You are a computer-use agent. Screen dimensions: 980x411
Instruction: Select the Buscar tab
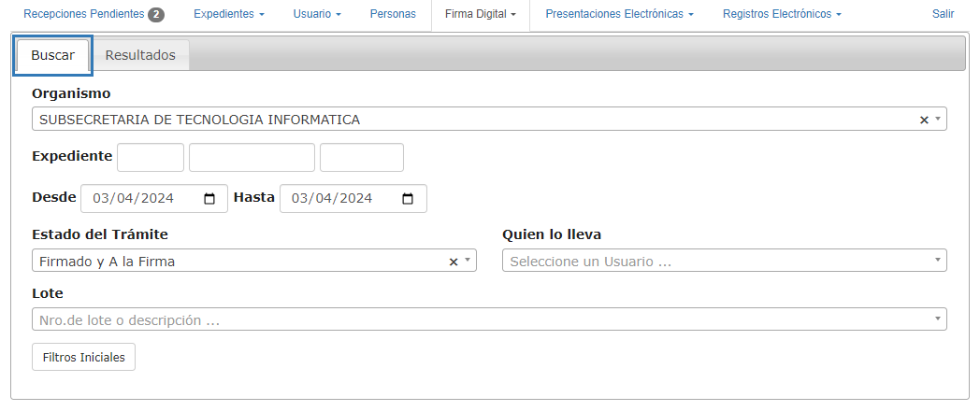coord(52,55)
